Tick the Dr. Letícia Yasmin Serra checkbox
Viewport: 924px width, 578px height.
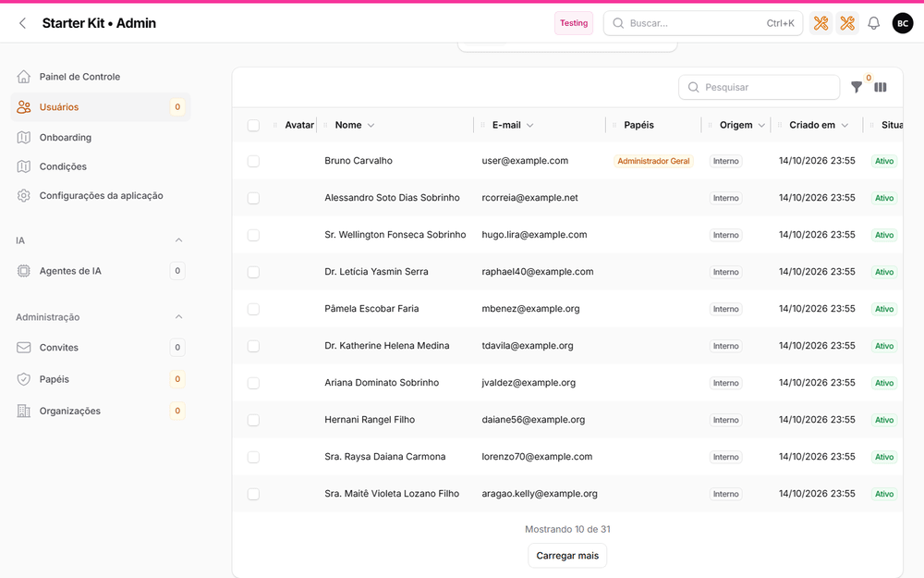[x=253, y=272]
